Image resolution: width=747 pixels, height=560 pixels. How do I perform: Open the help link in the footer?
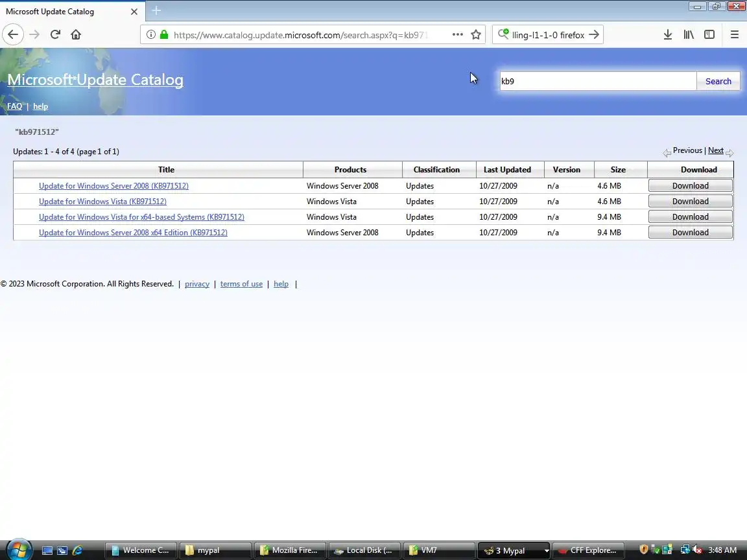tap(281, 284)
